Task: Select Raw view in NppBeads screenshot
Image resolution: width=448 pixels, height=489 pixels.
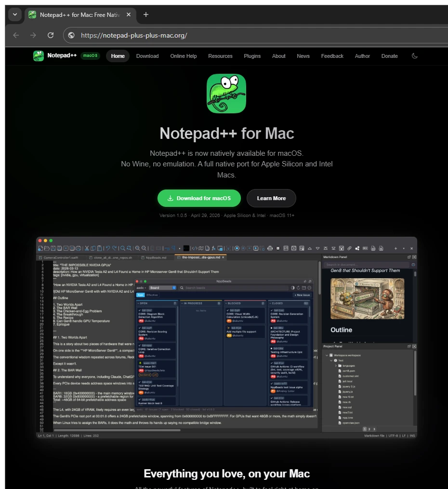Action: point(141,295)
